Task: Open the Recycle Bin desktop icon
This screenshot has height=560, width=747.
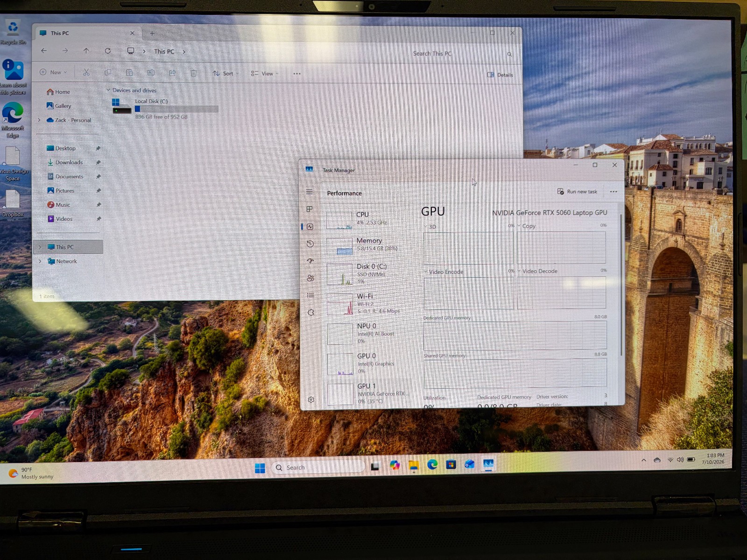Action: tap(13, 32)
